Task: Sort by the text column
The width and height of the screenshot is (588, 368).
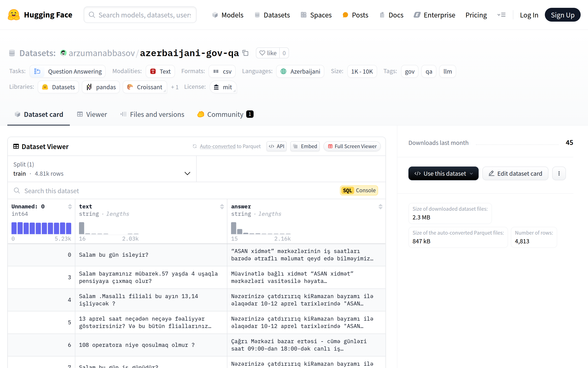Action: [222, 207]
